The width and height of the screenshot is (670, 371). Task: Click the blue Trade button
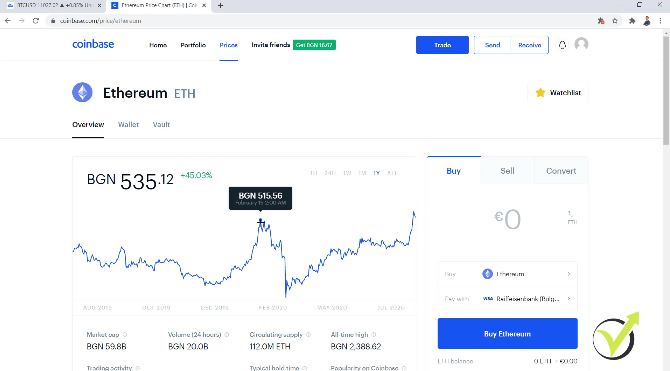pos(442,45)
